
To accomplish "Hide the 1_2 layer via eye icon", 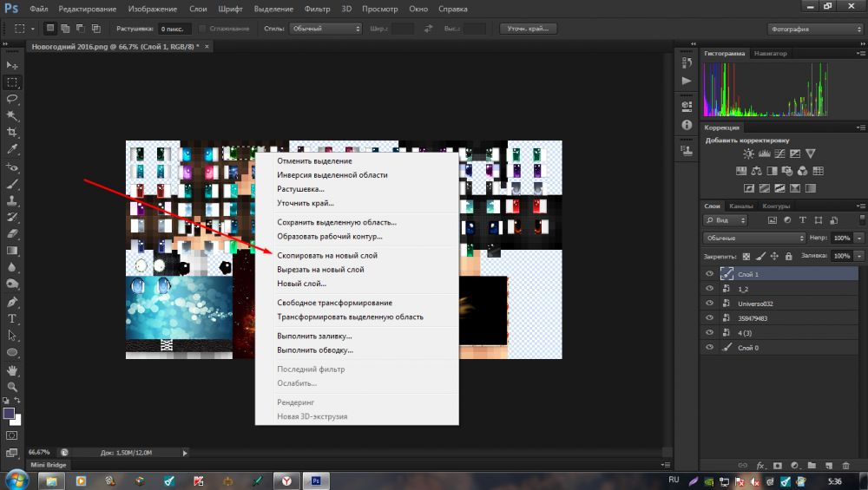I will pyautogui.click(x=710, y=289).
